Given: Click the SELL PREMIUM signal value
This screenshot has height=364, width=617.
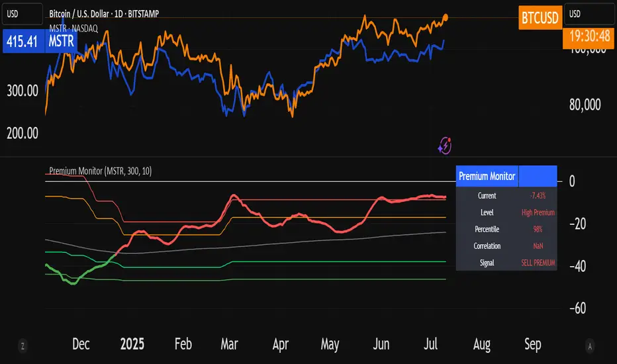Looking at the screenshot, I should coord(537,263).
